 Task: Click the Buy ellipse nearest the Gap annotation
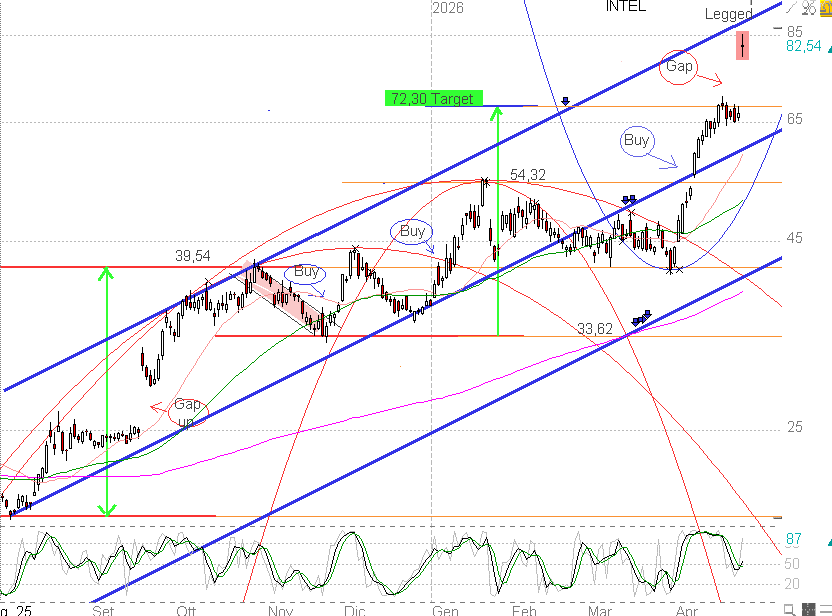click(x=637, y=140)
